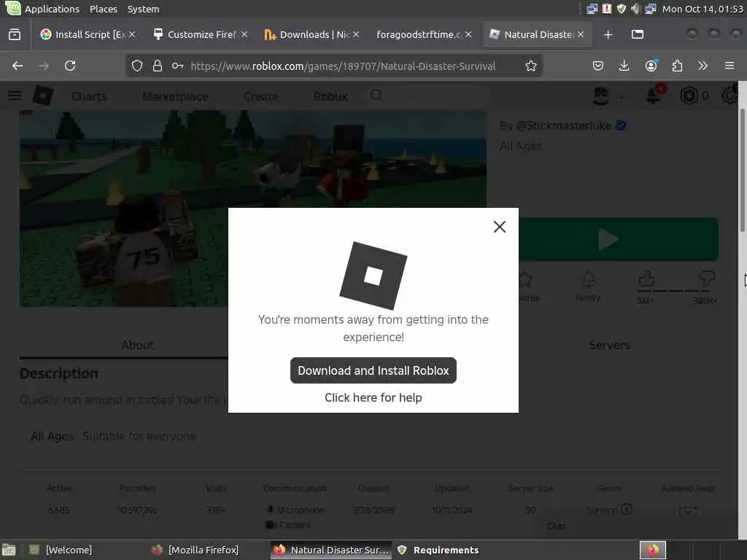Expand more tools overflow chevron

pos(703,66)
